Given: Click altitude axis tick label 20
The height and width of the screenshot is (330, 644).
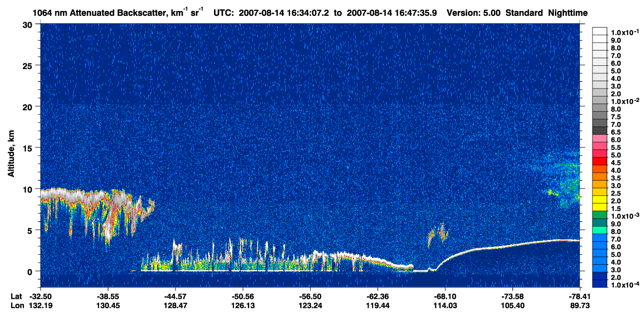Looking at the screenshot, I should click(x=29, y=106).
